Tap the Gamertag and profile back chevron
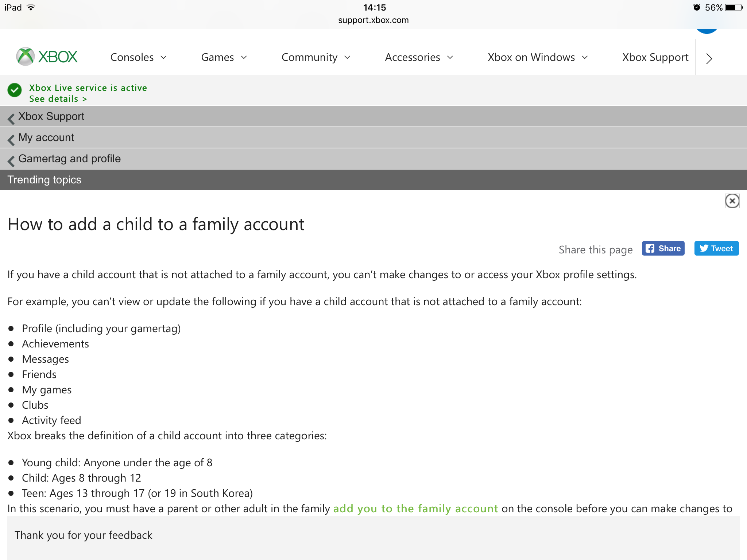 [x=11, y=161]
